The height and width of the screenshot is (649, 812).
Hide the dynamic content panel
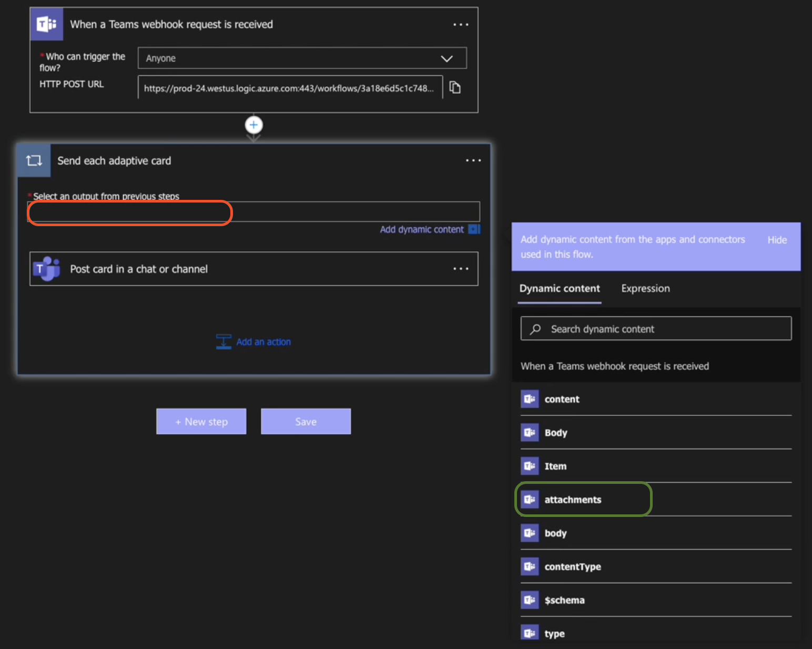pos(777,240)
